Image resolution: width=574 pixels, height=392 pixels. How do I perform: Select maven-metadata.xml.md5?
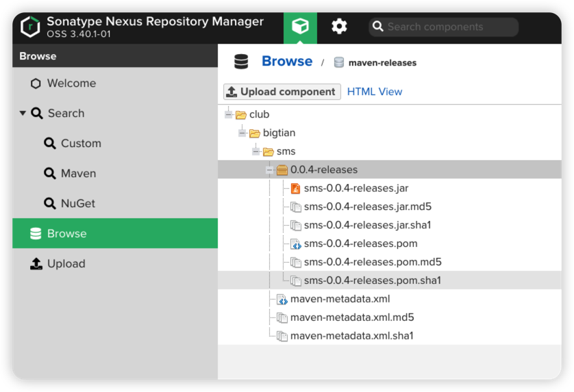click(x=390, y=317)
